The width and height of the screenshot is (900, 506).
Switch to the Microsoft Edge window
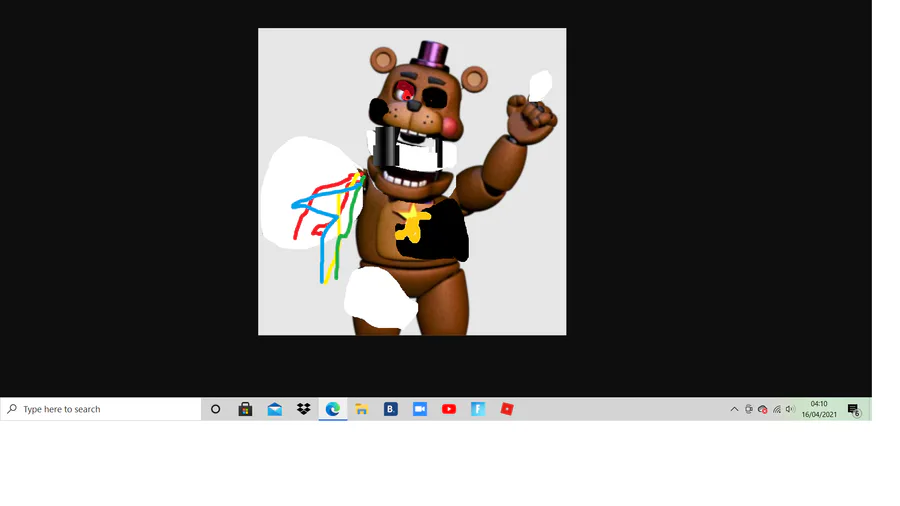click(333, 409)
